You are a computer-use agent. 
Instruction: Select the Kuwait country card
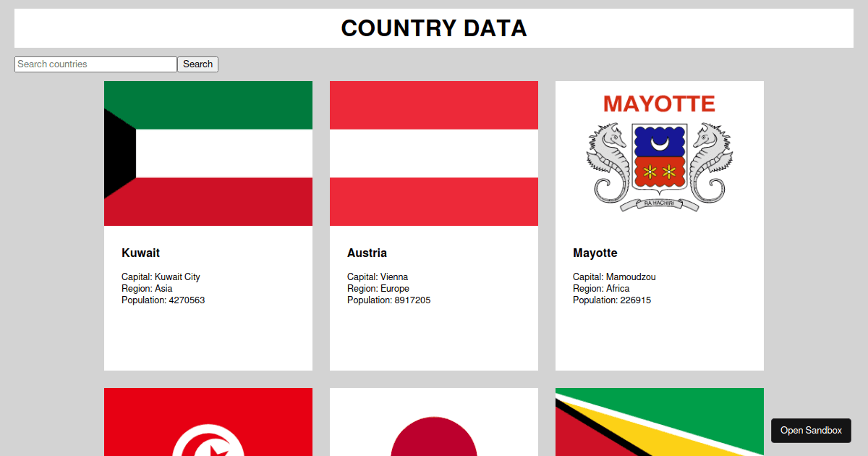(x=208, y=326)
